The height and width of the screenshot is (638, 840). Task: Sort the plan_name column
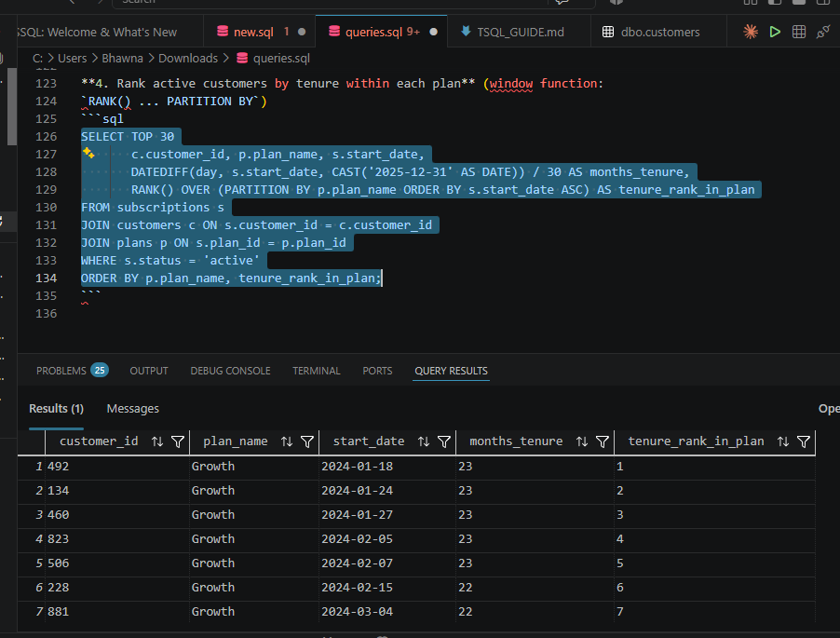(287, 441)
